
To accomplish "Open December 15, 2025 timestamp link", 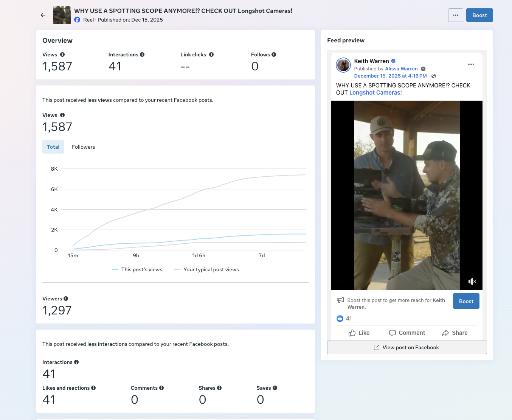I will [390, 76].
